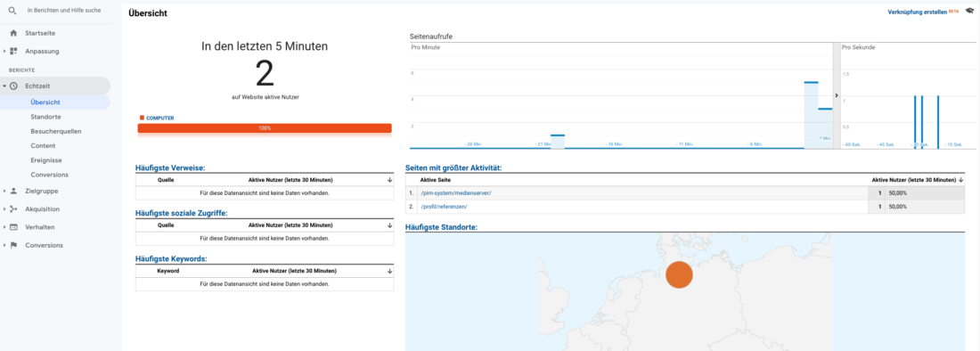Image resolution: width=980 pixels, height=351 pixels.
Task: Expand the Anpassung section arrow
Action: coord(4,51)
